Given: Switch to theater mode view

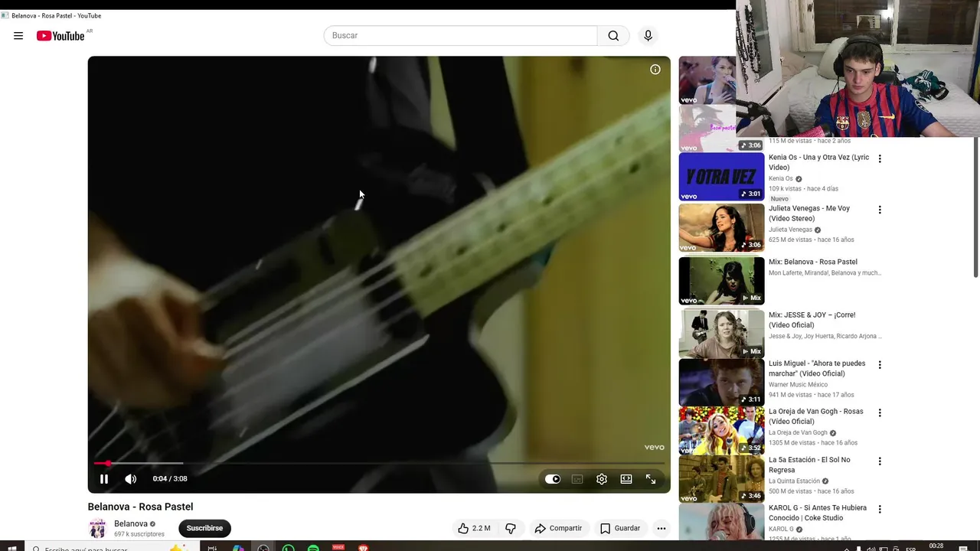Looking at the screenshot, I should [x=626, y=479].
